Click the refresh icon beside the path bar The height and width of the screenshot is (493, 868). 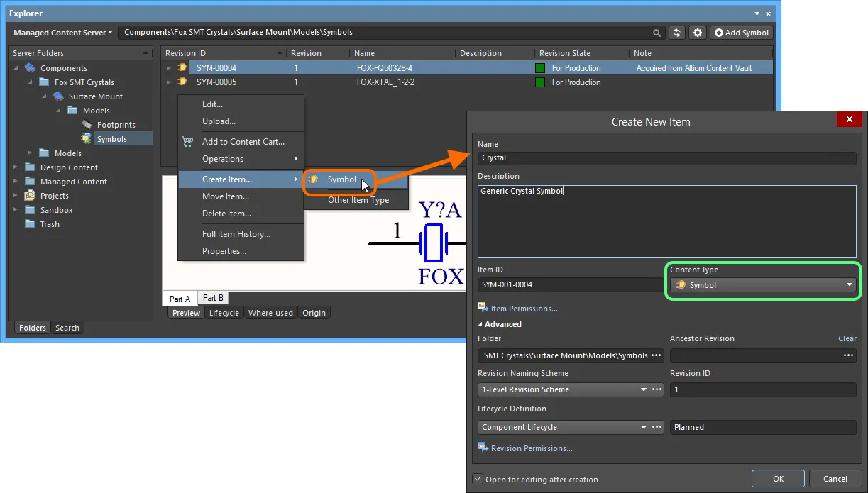[x=678, y=33]
